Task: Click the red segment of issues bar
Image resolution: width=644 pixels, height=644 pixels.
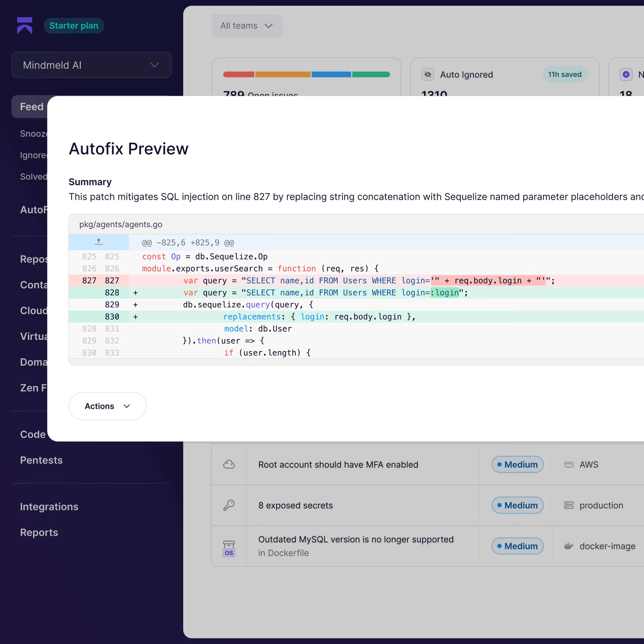Action: [239, 74]
